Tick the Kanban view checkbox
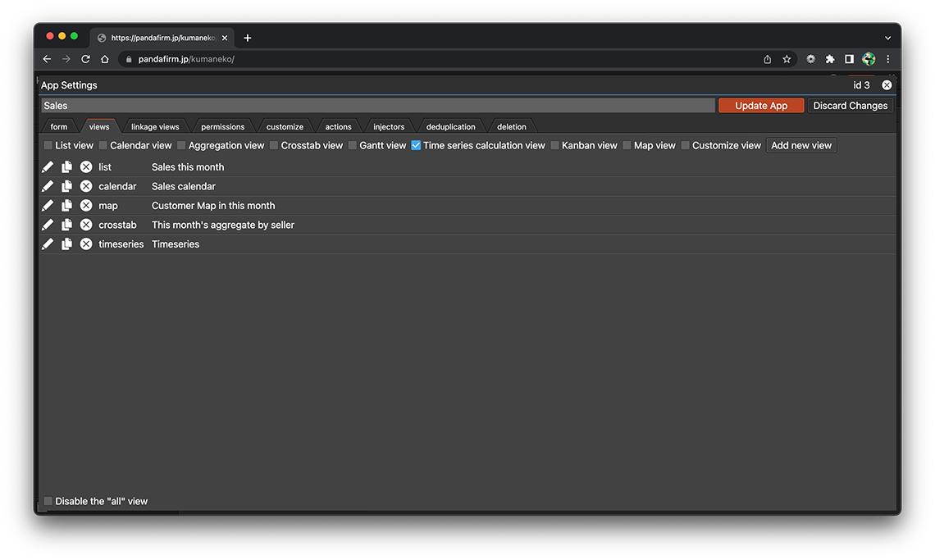The image size is (935, 560). click(x=554, y=145)
